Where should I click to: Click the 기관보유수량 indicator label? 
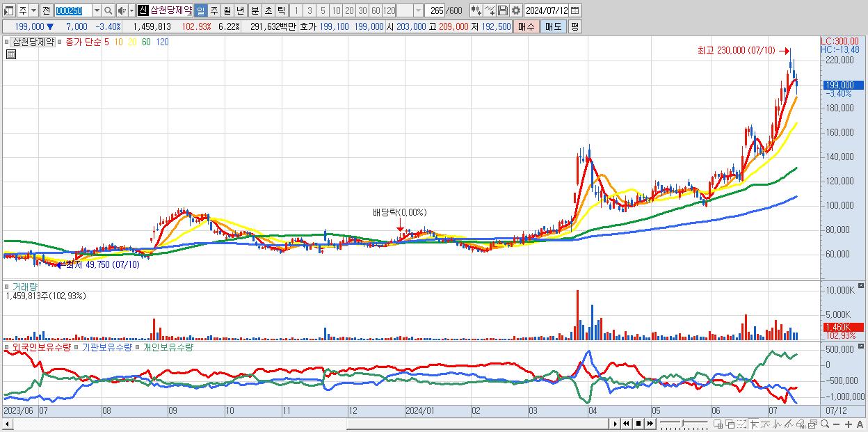coord(107,346)
